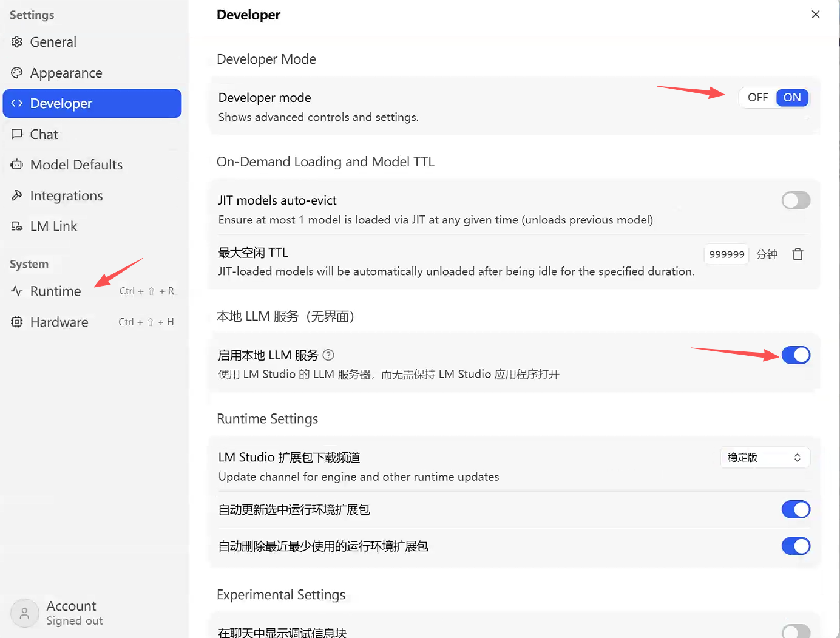This screenshot has width=840, height=638.
Task: Select the Developer settings section
Action: (x=92, y=103)
